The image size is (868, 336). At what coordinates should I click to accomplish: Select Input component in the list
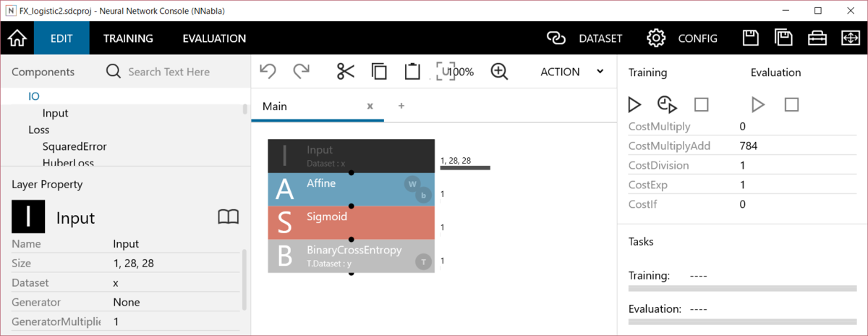click(x=56, y=113)
